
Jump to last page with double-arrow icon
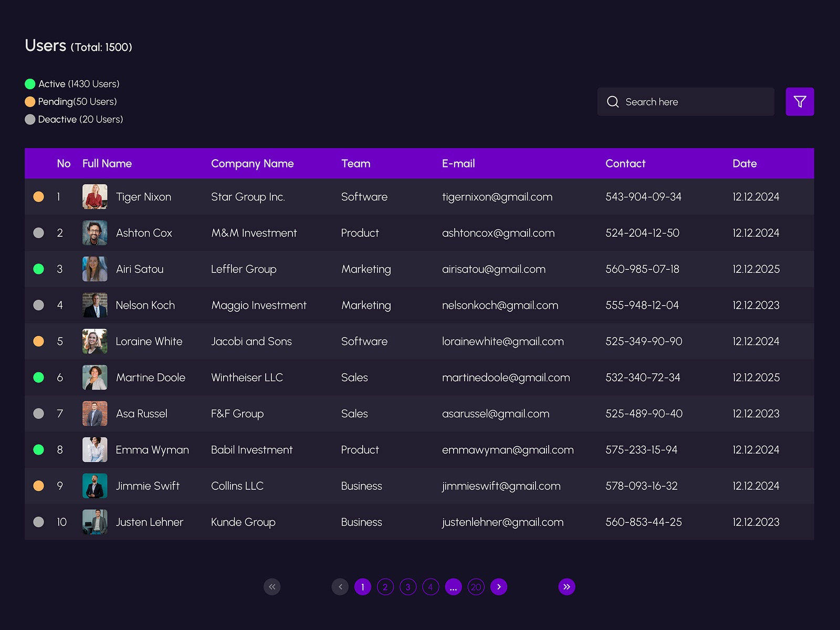coord(567,587)
